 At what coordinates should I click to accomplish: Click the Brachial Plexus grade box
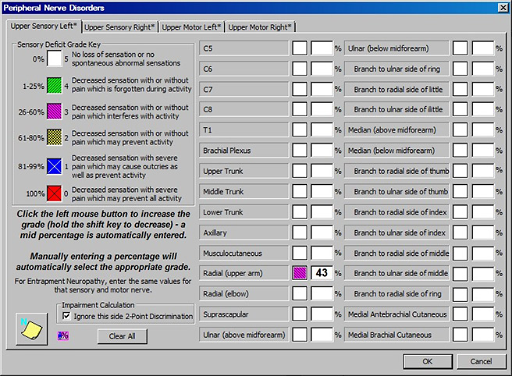pyautogui.click(x=300, y=151)
